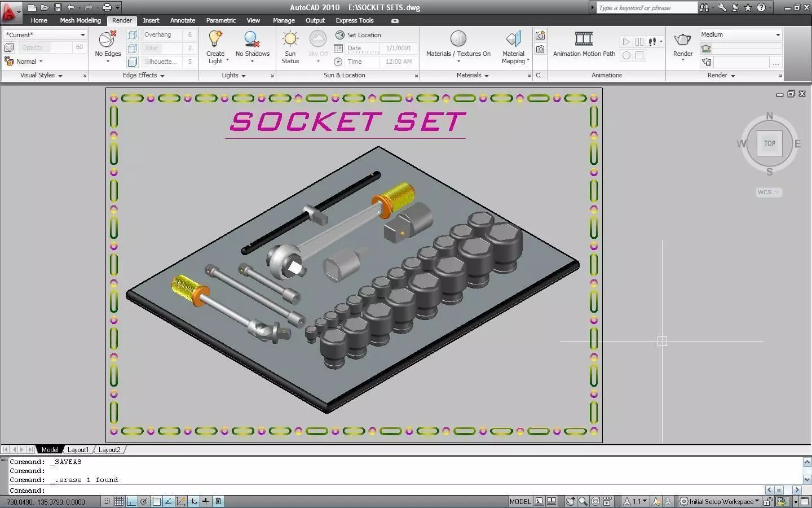Open the Medium render preset dropdown
The height and width of the screenshot is (508, 812).
point(741,35)
